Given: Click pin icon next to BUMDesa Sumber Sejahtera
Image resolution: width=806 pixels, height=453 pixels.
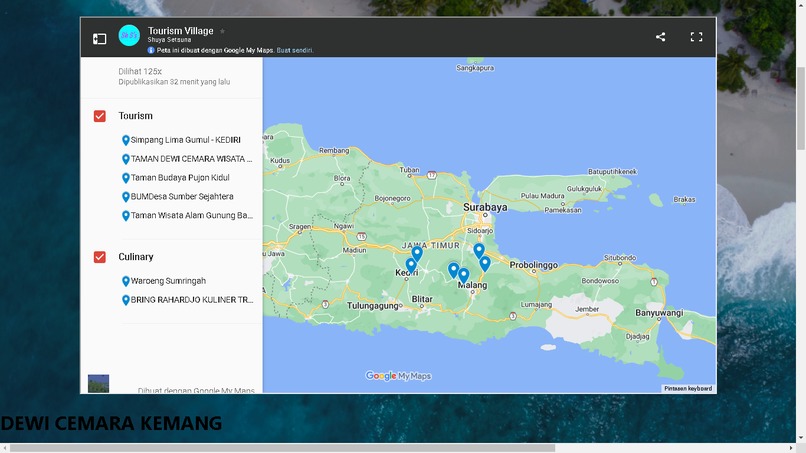Looking at the screenshot, I should [125, 196].
